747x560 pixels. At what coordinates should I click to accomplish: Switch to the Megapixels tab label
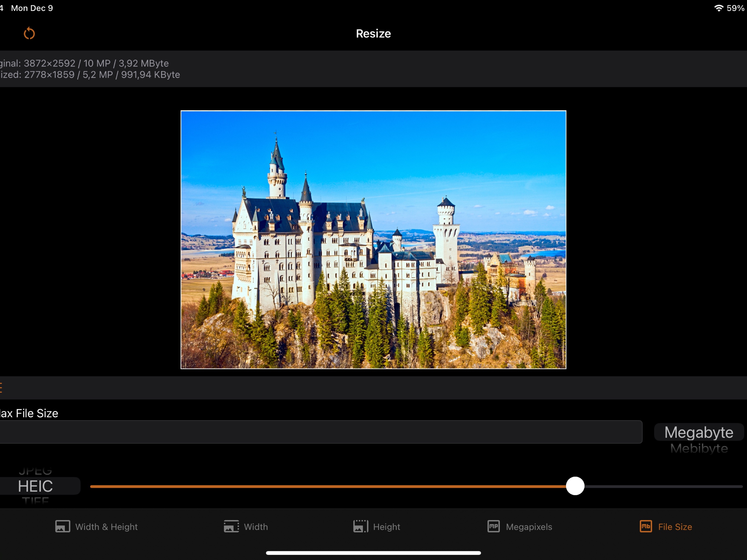[x=529, y=527]
